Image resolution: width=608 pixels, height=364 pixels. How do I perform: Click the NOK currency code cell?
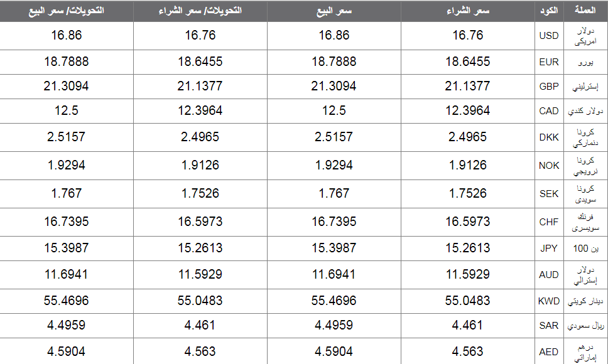(x=549, y=165)
